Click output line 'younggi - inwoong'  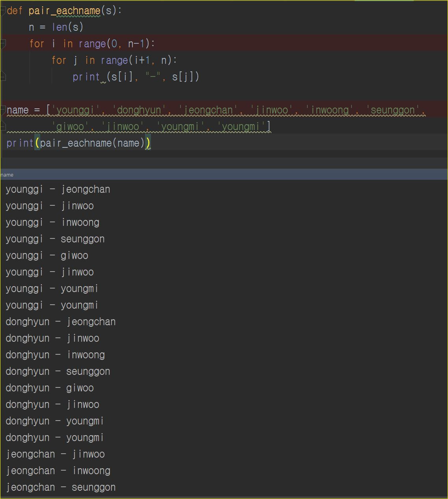click(52, 222)
